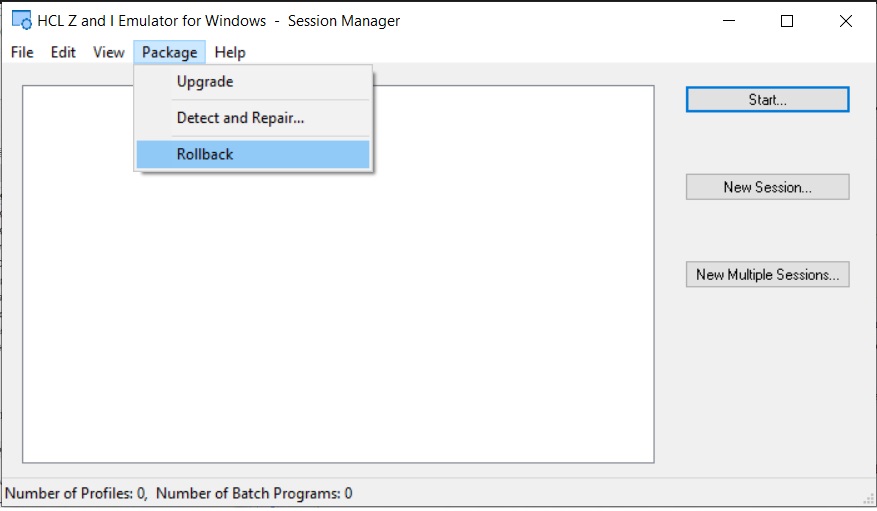Collapse the open Package menu
This screenshot has width=877, height=511.
169,52
